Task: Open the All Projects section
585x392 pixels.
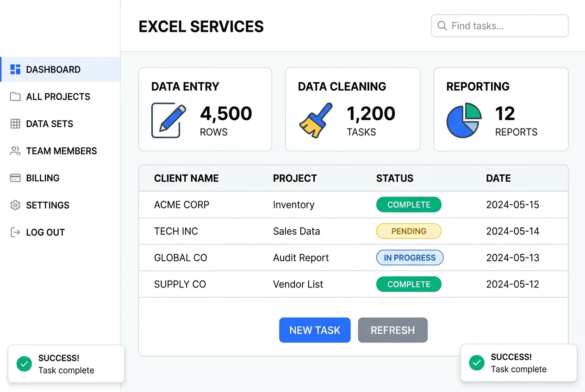Action: click(58, 97)
